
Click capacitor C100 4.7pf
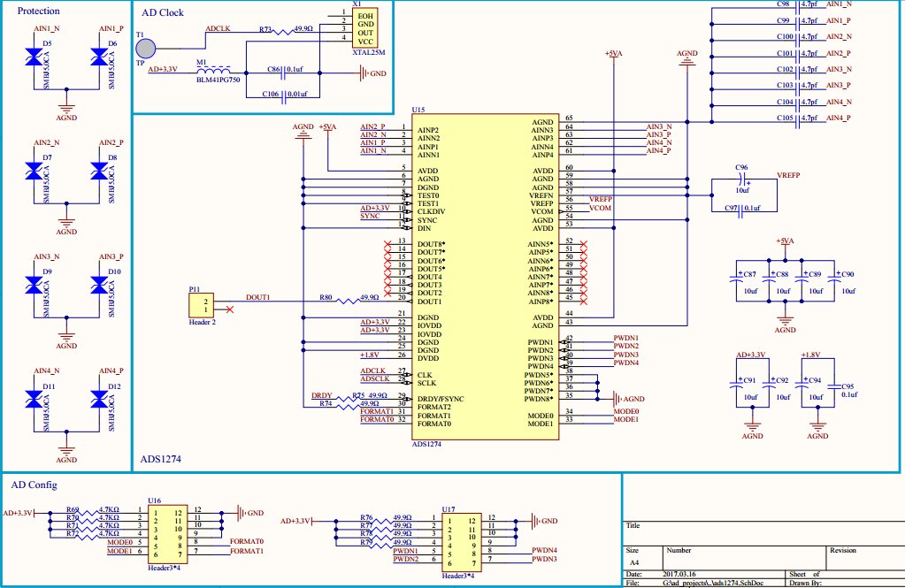tap(798, 41)
